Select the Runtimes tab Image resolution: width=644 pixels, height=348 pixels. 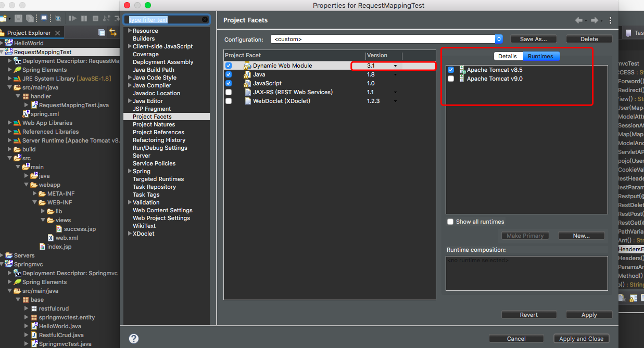click(x=540, y=56)
